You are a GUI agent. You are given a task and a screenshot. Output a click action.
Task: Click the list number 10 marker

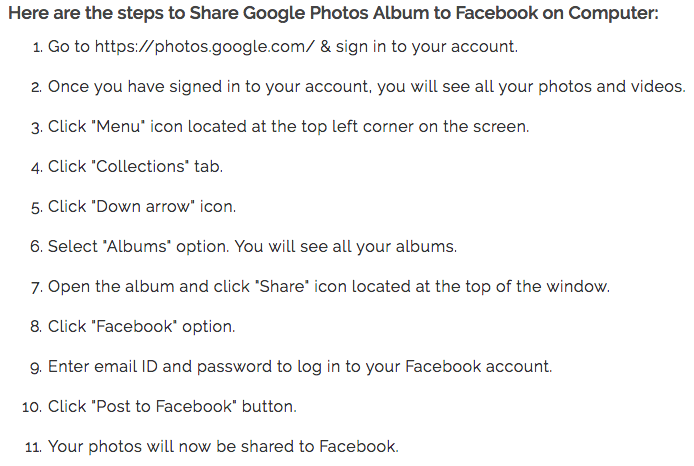[32, 407]
